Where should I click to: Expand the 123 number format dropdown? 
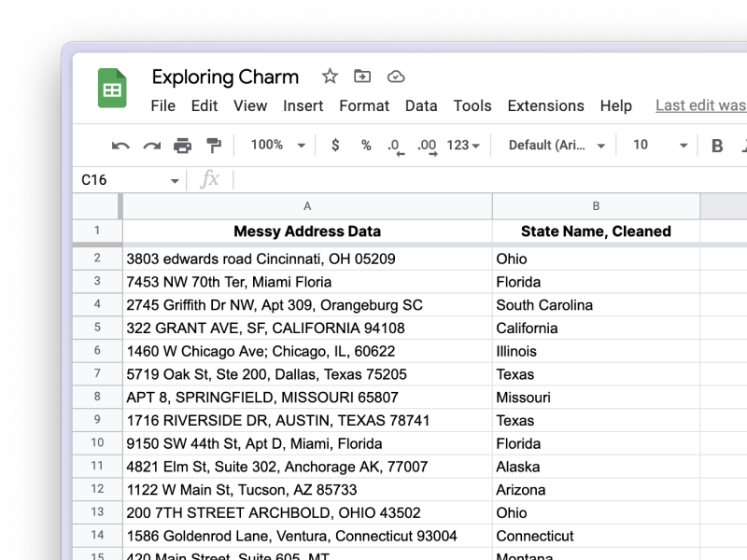tap(463, 146)
